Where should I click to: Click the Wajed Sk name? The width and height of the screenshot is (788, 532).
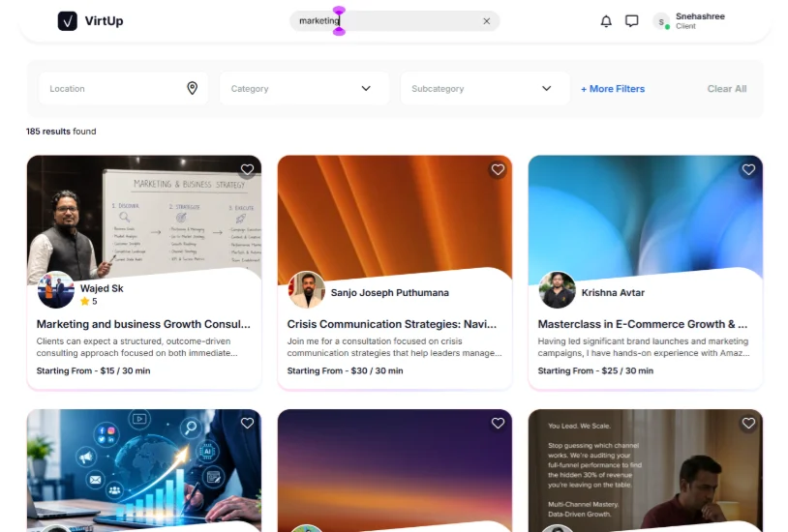[x=102, y=288]
